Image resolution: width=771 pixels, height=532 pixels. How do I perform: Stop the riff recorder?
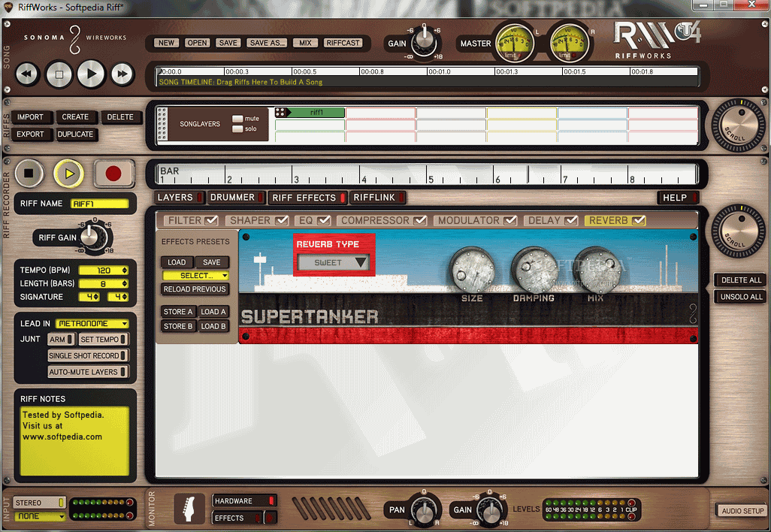(29, 173)
